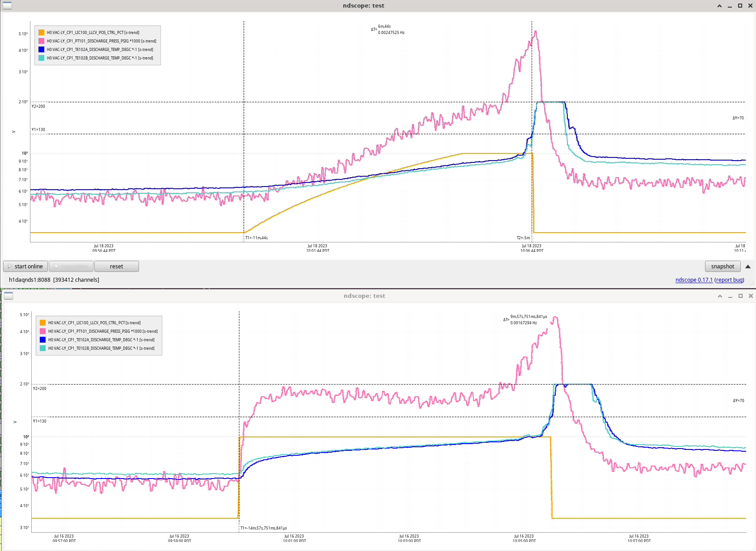This screenshot has height=551, width=756.
Task: Click orange LLCV_POS_CTRL_PCT swatch in top legend
Action: (42, 33)
